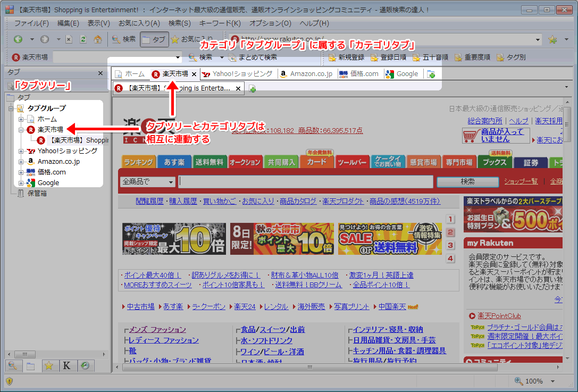
Task: Click the タグ別 toolbar button
Action: pos(511,57)
